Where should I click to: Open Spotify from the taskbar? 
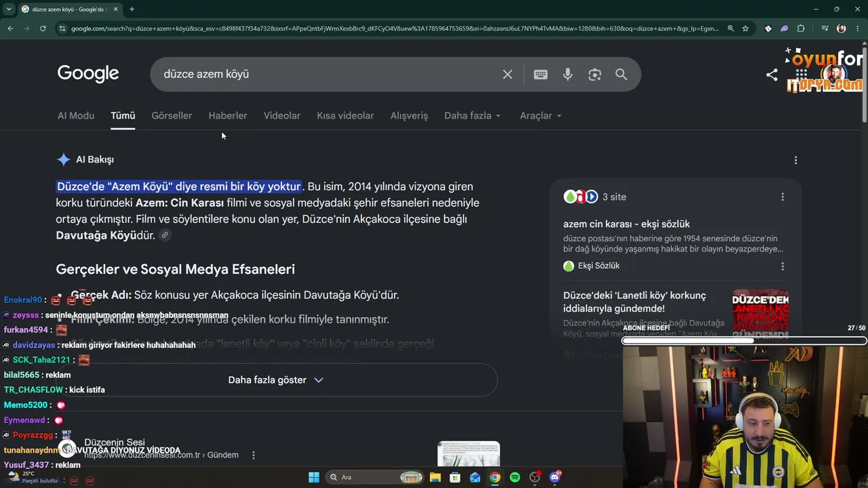[515, 477]
